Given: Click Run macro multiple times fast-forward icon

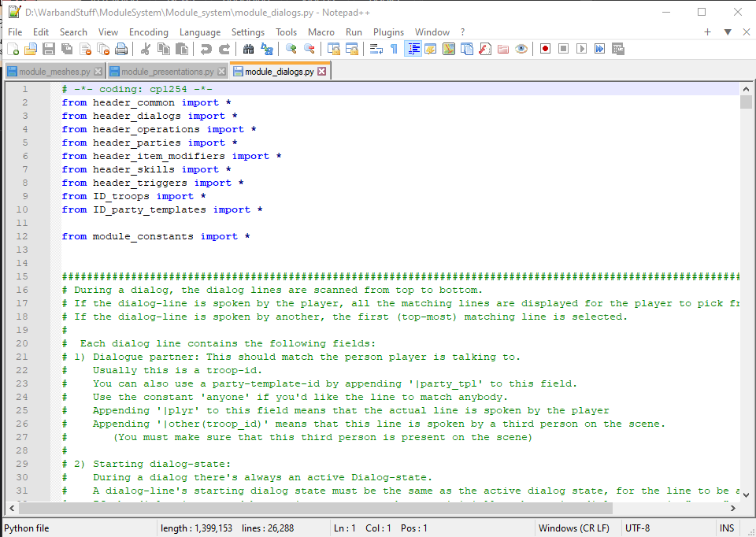Looking at the screenshot, I should [599, 49].
